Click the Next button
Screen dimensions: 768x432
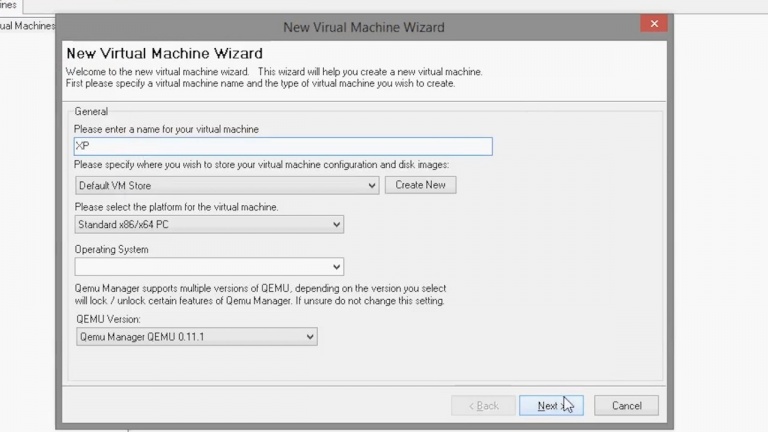pyautogui.click(x=551, y=406)
